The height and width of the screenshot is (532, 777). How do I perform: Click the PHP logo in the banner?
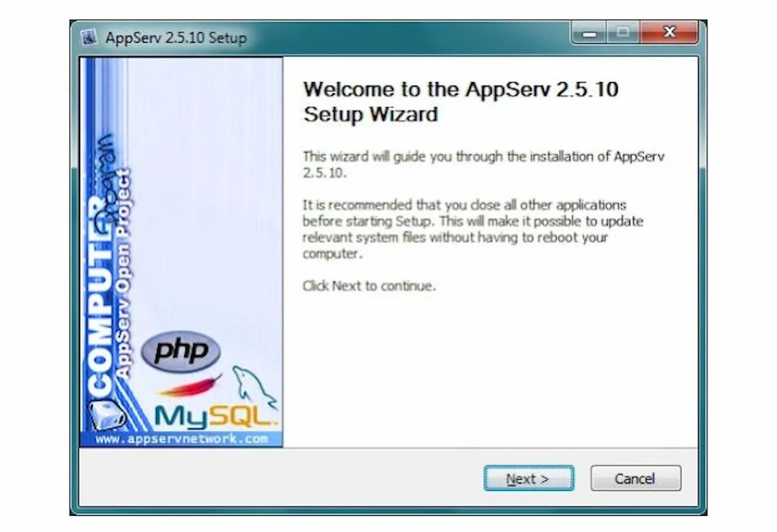[x=181, y=352]
